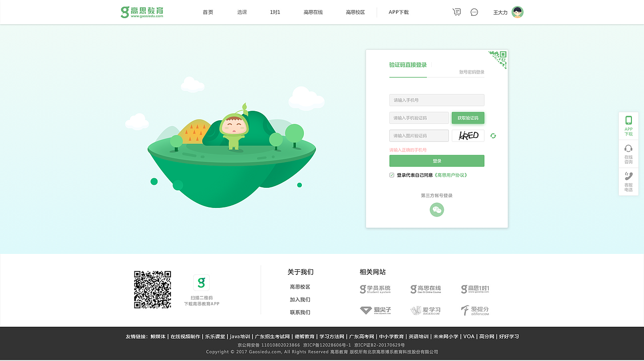
Task: Open the 《高思用户协议》 link
Action: [x=451, y=175]
